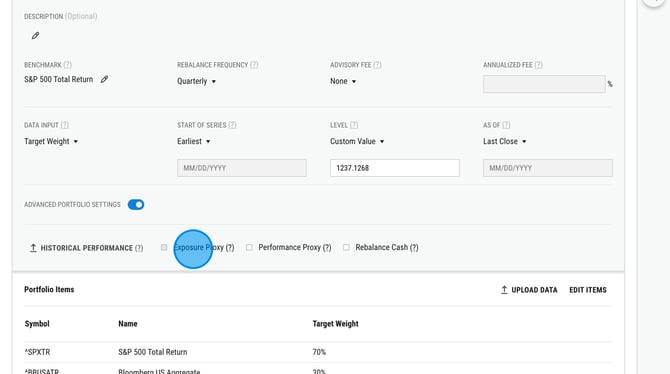This screenshot has height=374, width=670.
Task: Open the Quarterly rebalance frequency dropdown
Action: 197,81
